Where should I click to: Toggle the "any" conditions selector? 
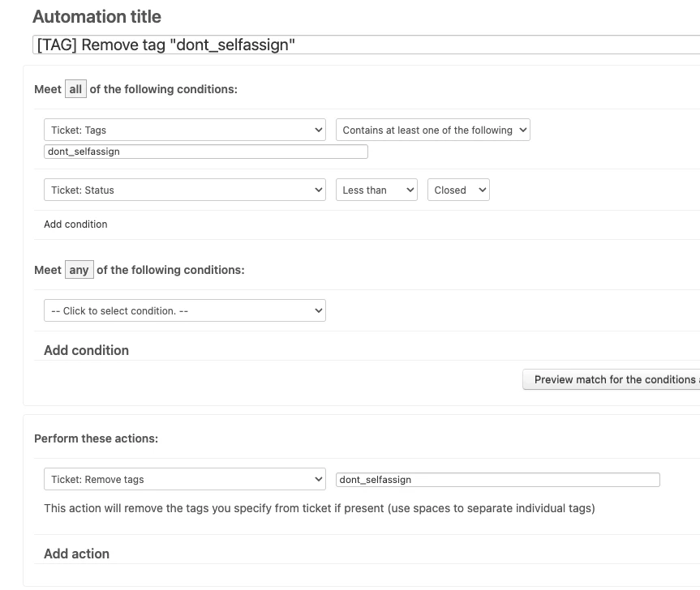point(79,270)
